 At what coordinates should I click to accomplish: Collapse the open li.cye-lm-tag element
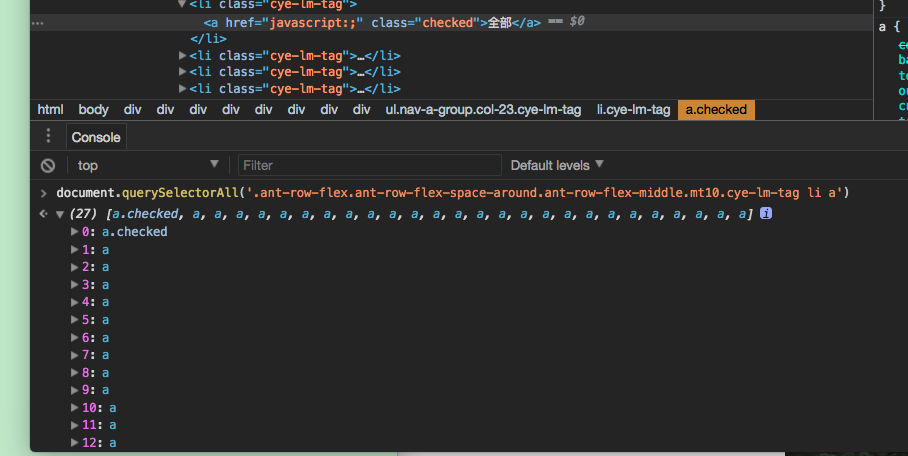click(182, 4)
